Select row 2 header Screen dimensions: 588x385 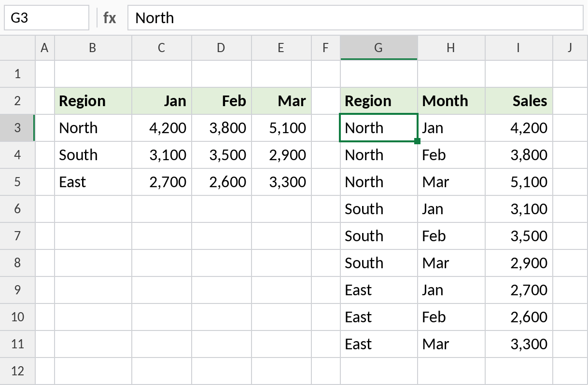click(x=18, y=101)
